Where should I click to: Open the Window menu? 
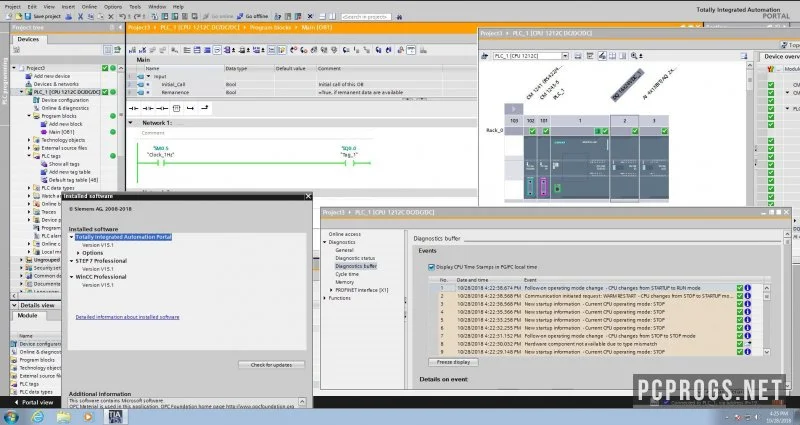pyautogui.click(x=157, y=7)
